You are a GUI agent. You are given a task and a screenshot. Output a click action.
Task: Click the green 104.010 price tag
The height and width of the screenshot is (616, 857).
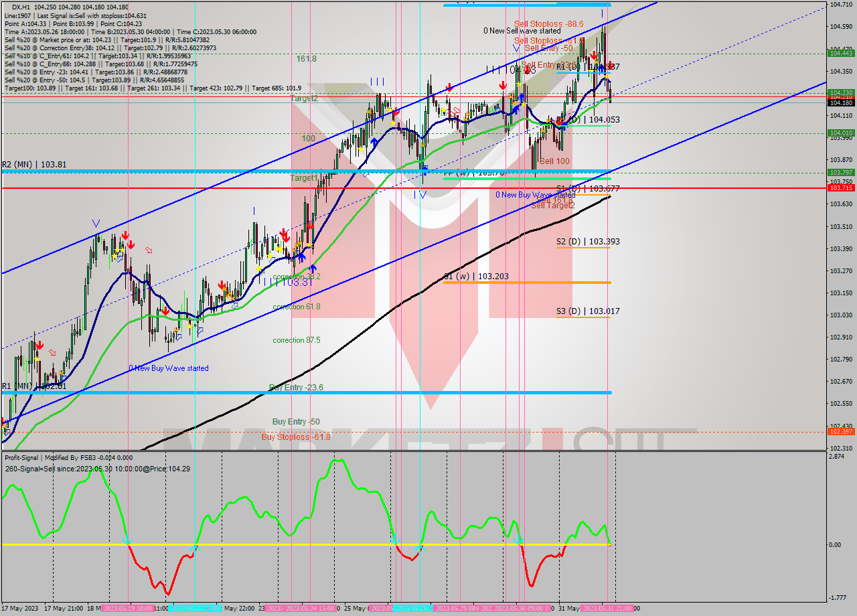[x=841, y=133]
